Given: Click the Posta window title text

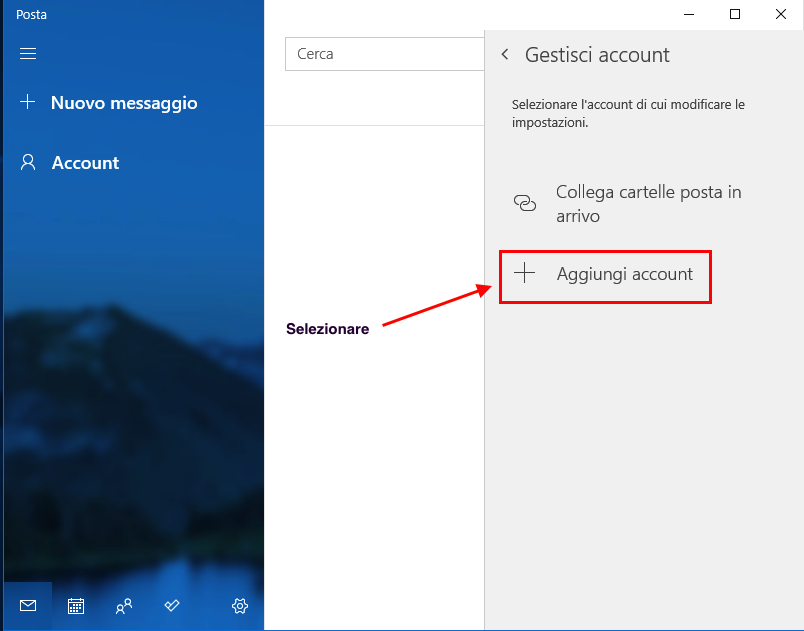Looking at the screenshot, I should 31,14.
